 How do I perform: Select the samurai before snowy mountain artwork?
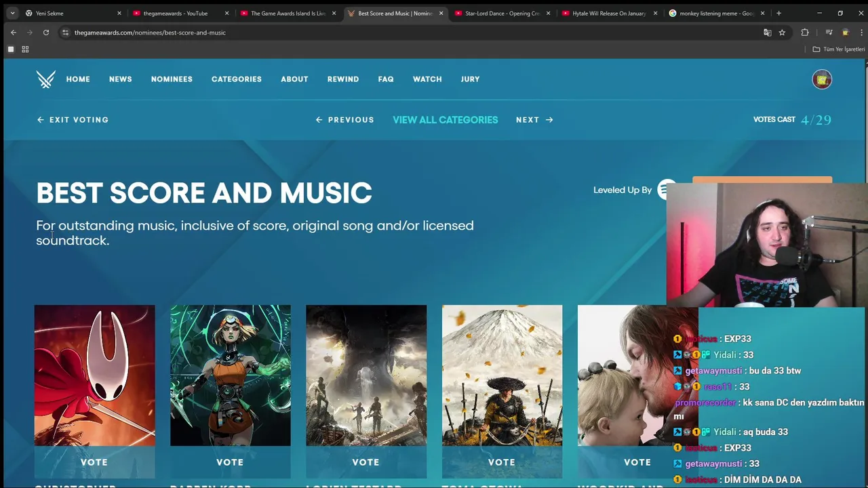[x=502, y=375]
